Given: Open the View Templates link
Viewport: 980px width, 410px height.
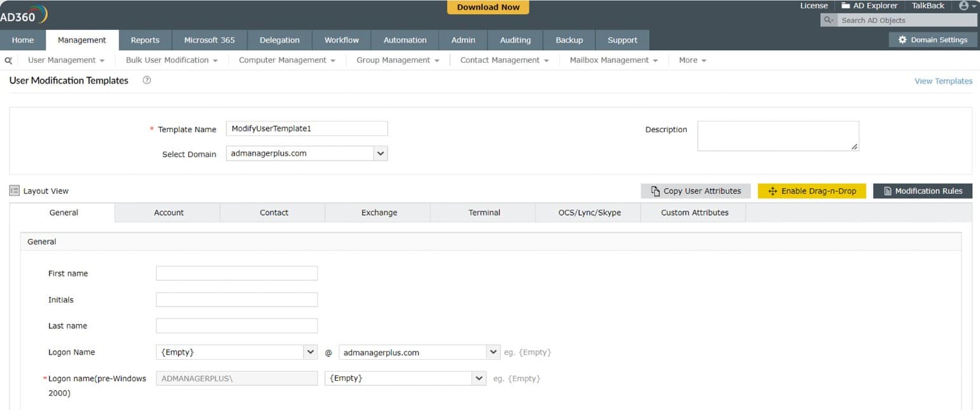Looking at the screenshot, I should pos(943,81).
